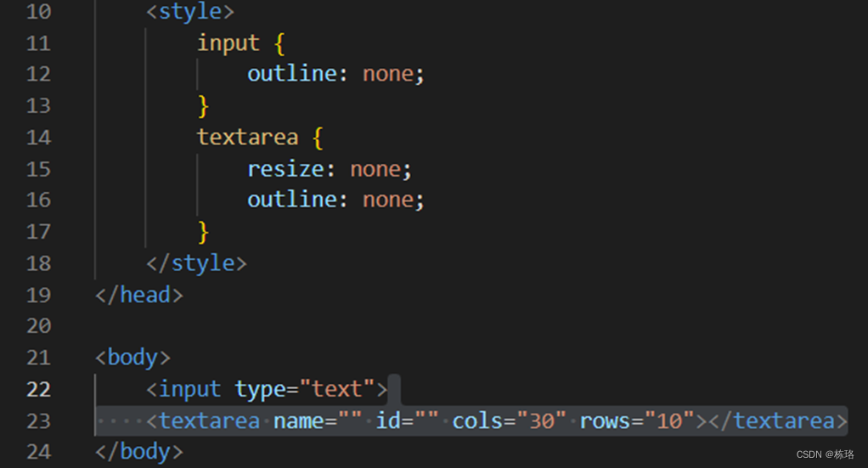Click the input selector on line 11
868x468 pixels.
point(228,42)
